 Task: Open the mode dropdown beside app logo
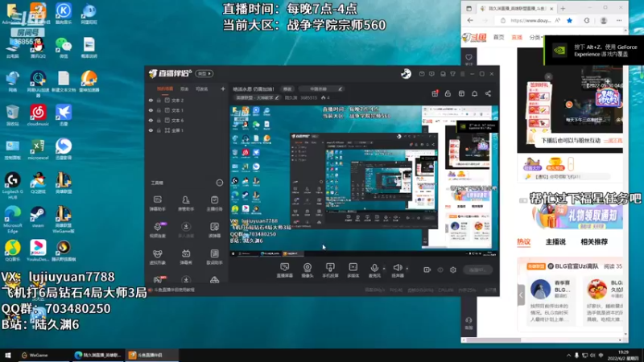coord(204,73)
